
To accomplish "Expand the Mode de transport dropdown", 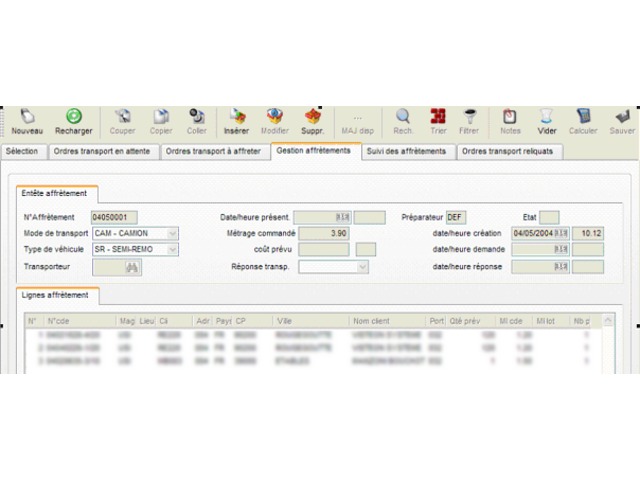I will click(172, 233).
